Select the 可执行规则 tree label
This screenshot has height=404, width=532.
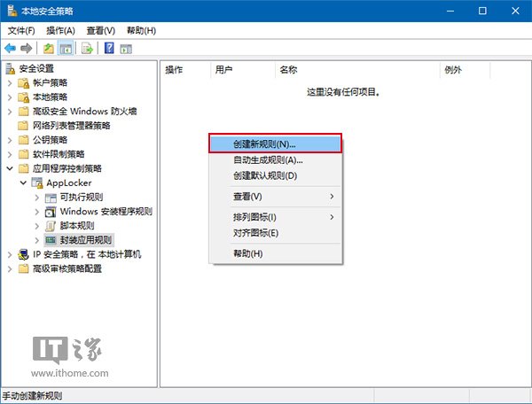[82, 198]
